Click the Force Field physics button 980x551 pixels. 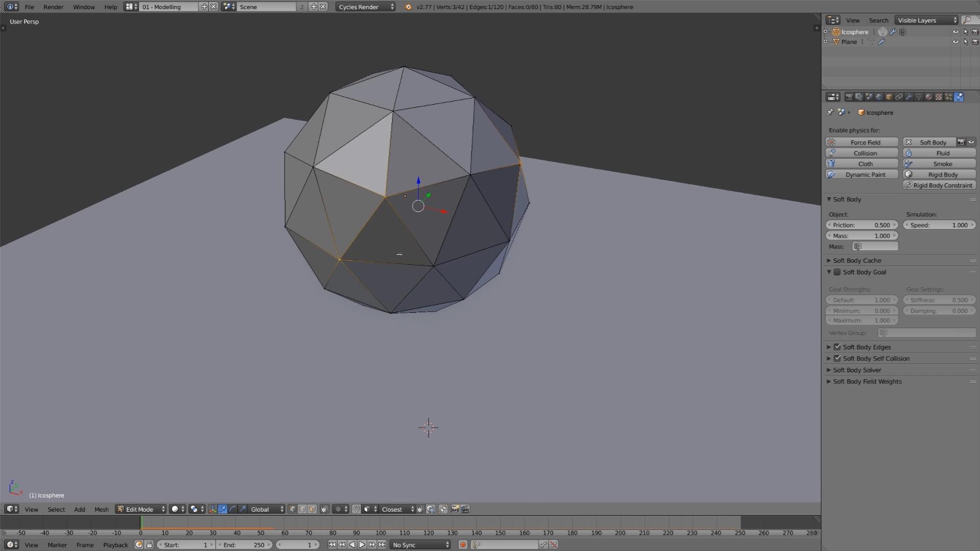point(862,142)
